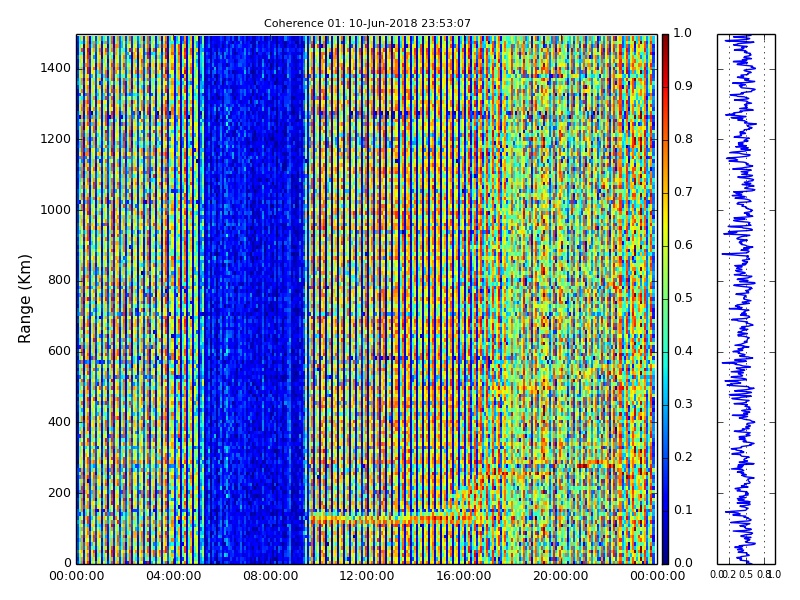
Task: Click the 0.8 label on the colorbar
Action: (x=683, y=139)
